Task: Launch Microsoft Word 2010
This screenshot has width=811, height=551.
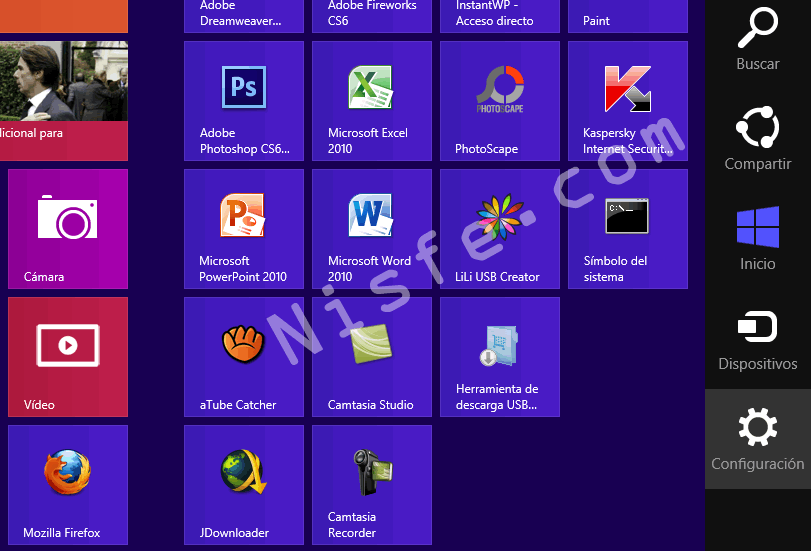Action: 372,229
